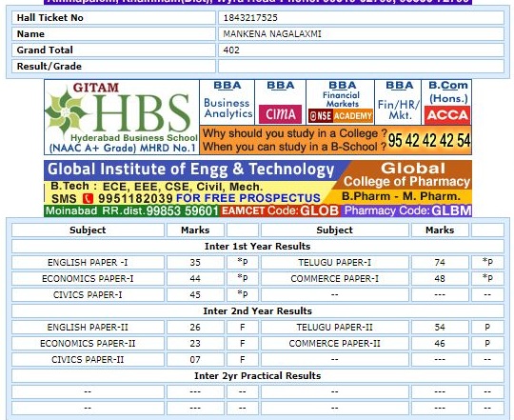The width and height of the screenshot is (514, 420).
Task: Click the Inter 1st Year Results heading
Action: [258, 247]
